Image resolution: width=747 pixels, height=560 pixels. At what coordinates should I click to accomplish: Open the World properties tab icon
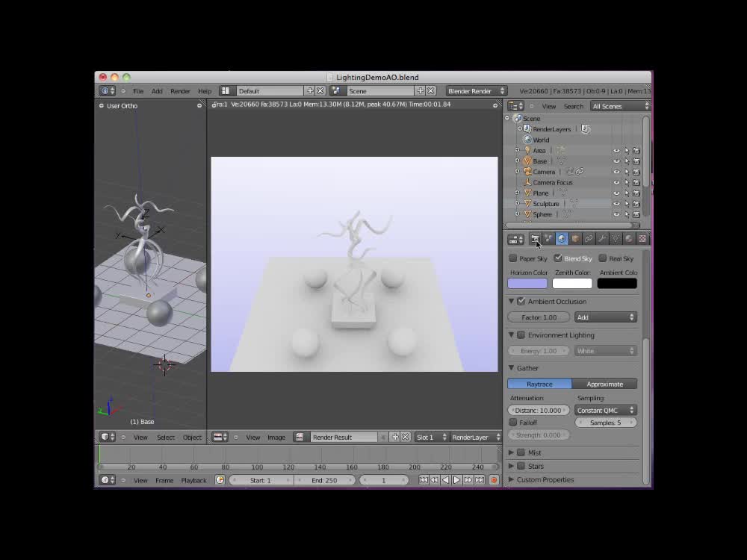coord(562,239)
